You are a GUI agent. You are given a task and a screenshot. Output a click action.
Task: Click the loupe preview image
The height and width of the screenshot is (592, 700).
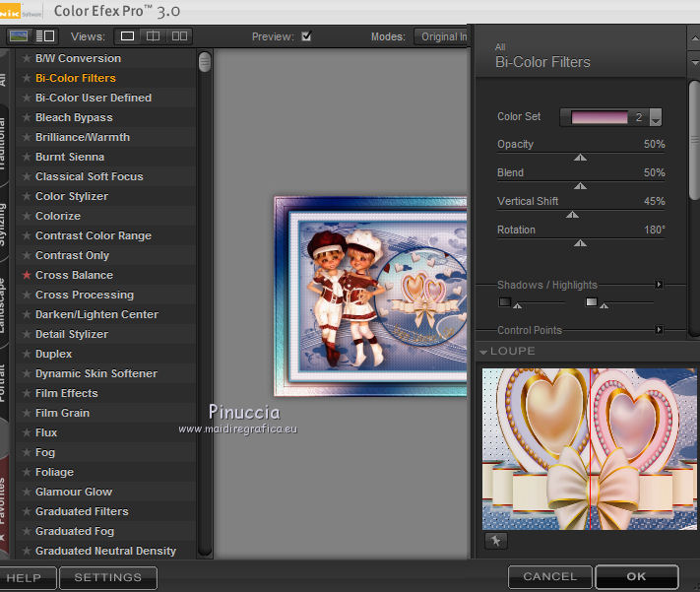tap(590, 449)
